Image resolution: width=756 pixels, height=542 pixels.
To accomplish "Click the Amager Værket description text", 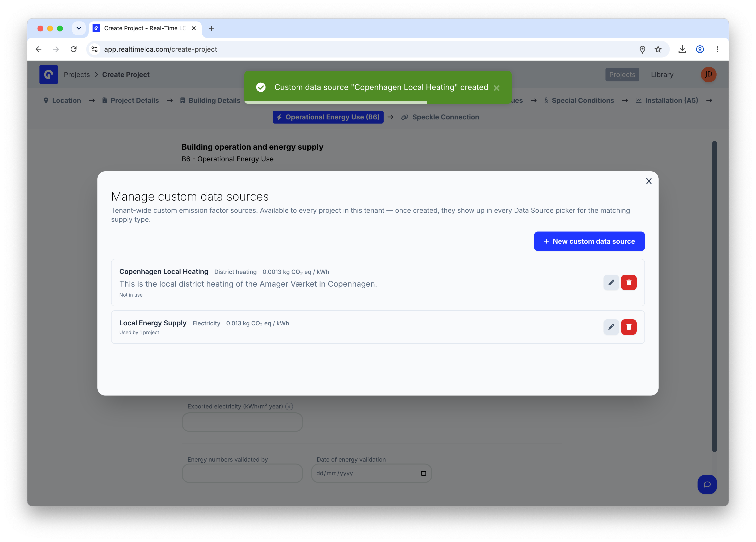I will pyautogui.click(x=248, y=284).
